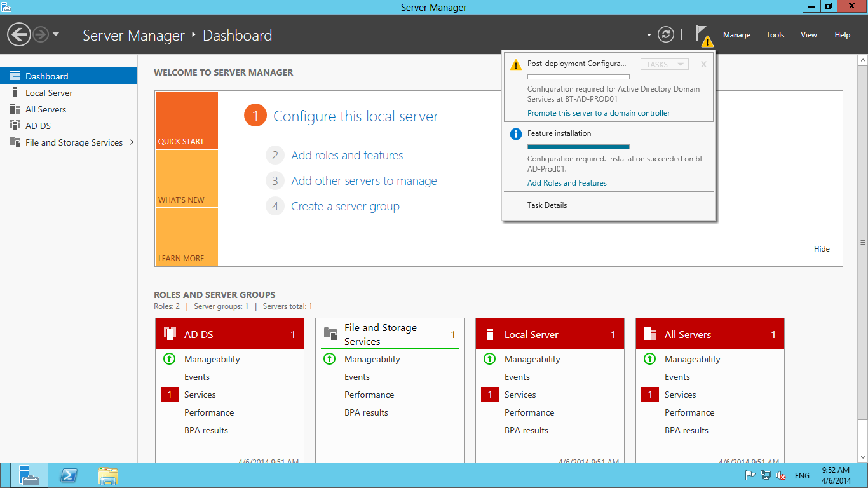Open the Manage menu
Screen dimensions: 868x488
(736, 35)
